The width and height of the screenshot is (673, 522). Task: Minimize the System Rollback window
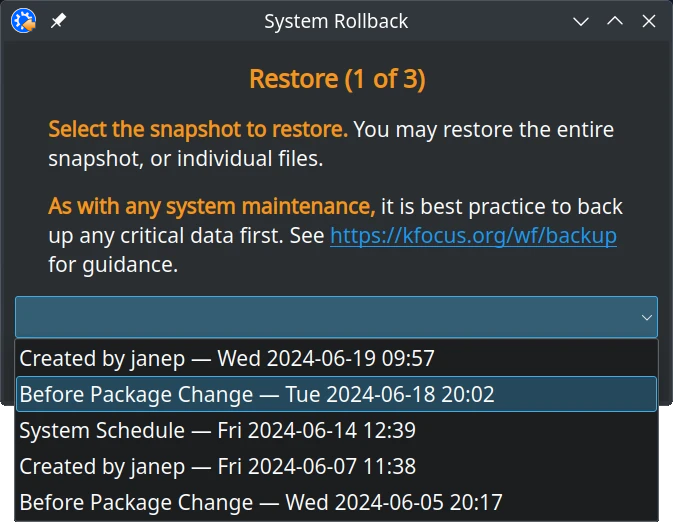581,21
